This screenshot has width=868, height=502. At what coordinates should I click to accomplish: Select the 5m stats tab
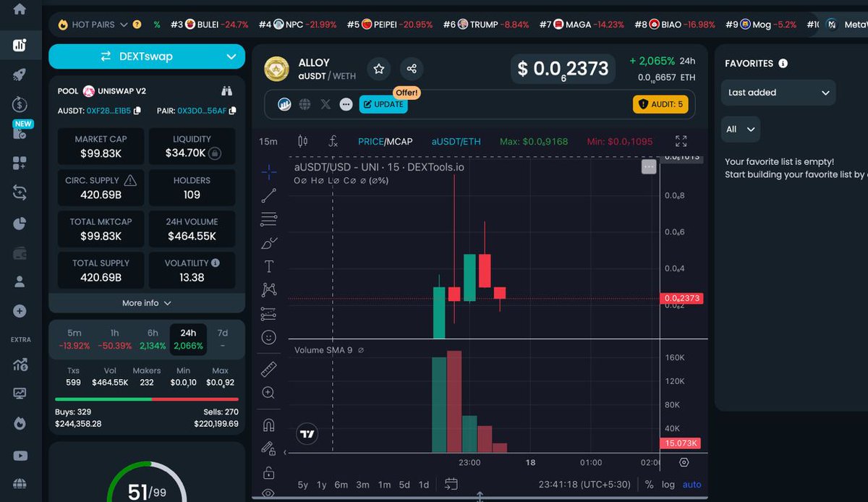(x=75, y=339)
